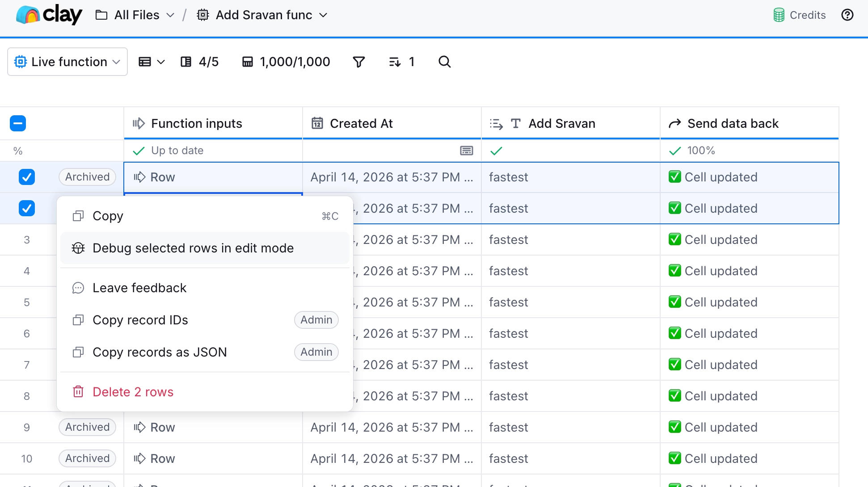Screen dimensions: 868x487
Task: Open the Live function dropdown
Action: click(x=67, y=62)
